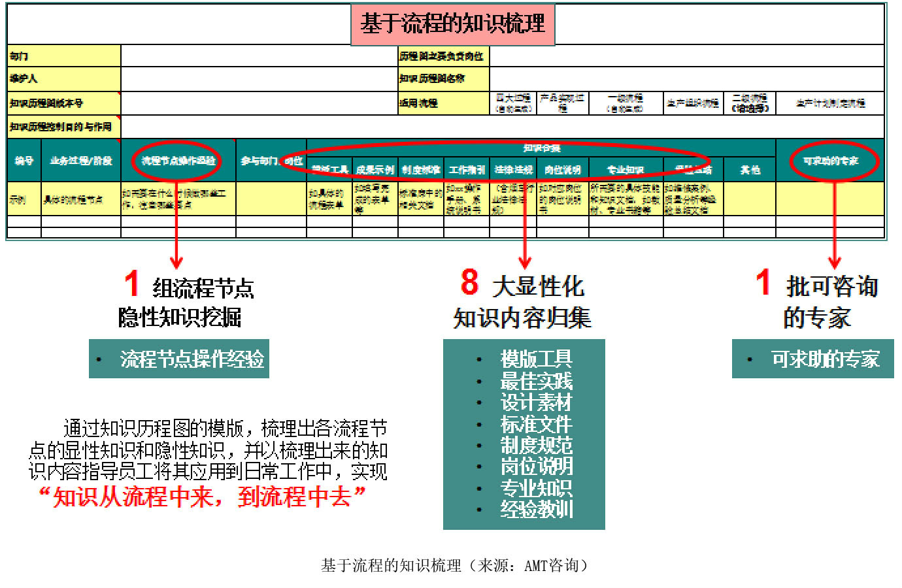Select the 维护人 label cell
902x588 pixels.
pos(64,78)
